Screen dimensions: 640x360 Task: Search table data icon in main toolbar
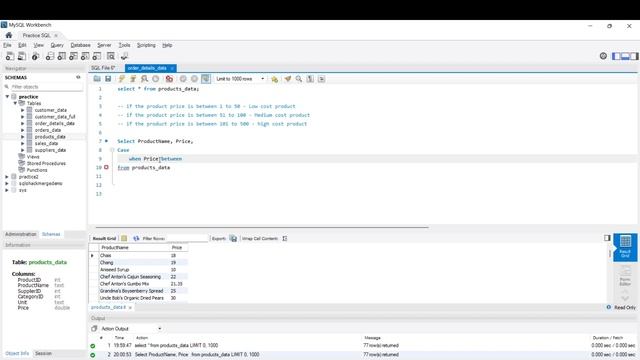click(111, 56)
